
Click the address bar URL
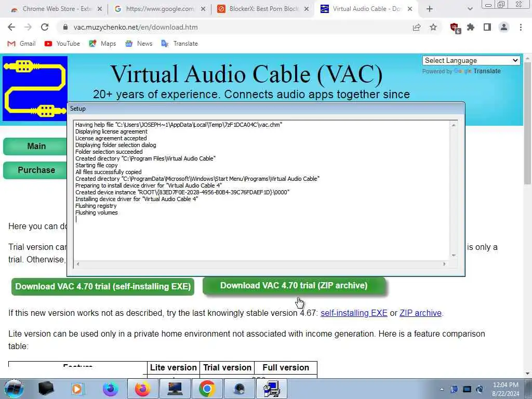click(x=136, y=27)
